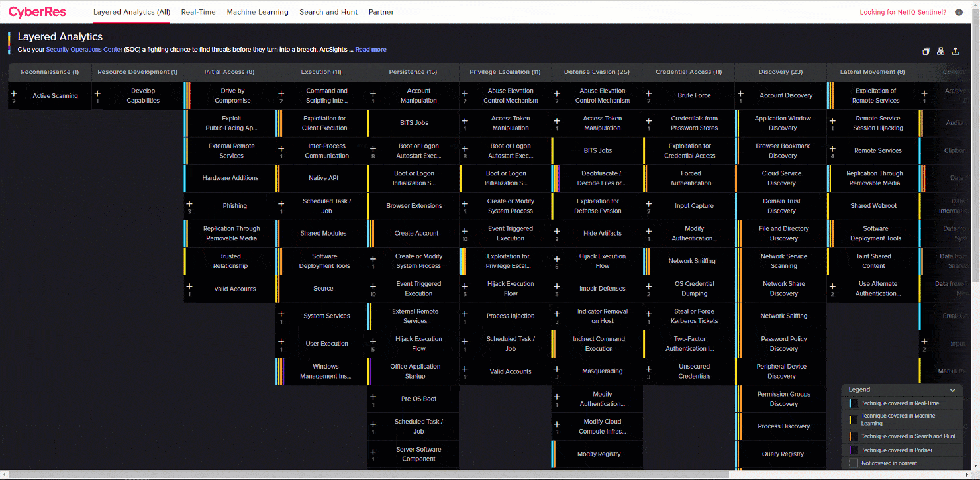The width and height of the screenshot is (980, 480).
Task: Collapse the Legend panel chevron
Action: click(952, 390)
